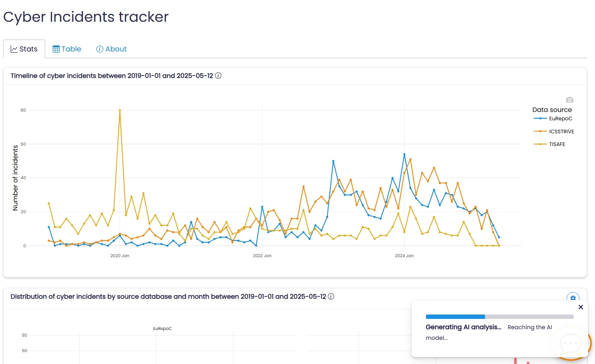Click the AI analysis progress bar
The width and height of the screenshot is (595, 364).
pos(499,317)
